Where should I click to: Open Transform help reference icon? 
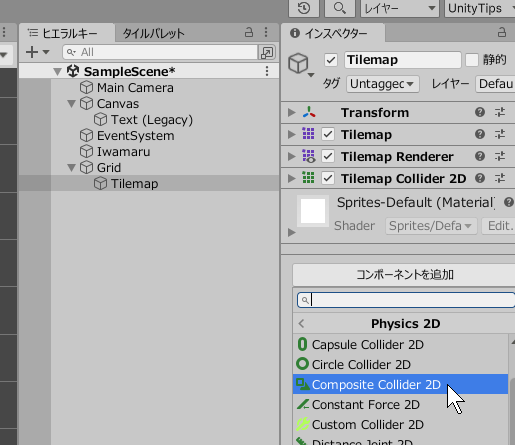(480, 112)
